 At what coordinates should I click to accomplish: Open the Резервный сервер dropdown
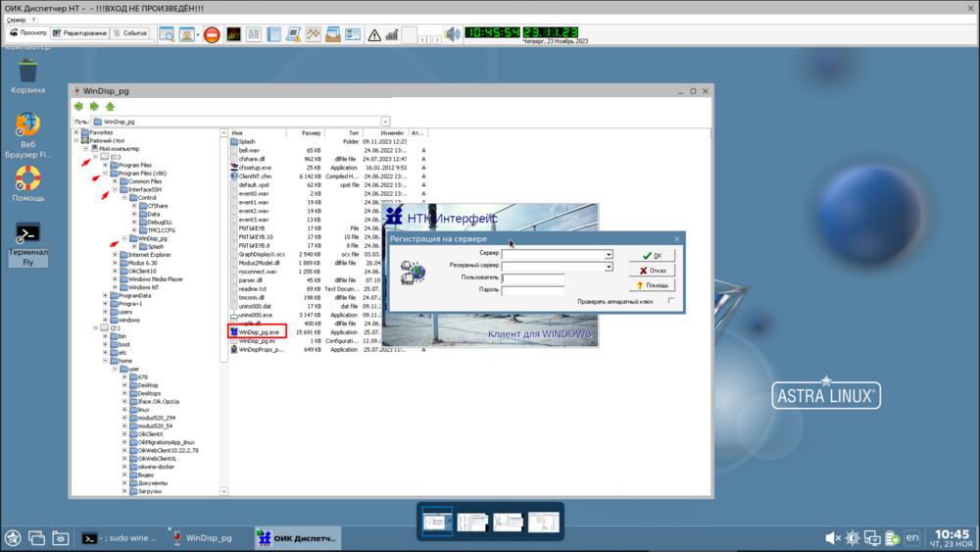tap(609, 267)
